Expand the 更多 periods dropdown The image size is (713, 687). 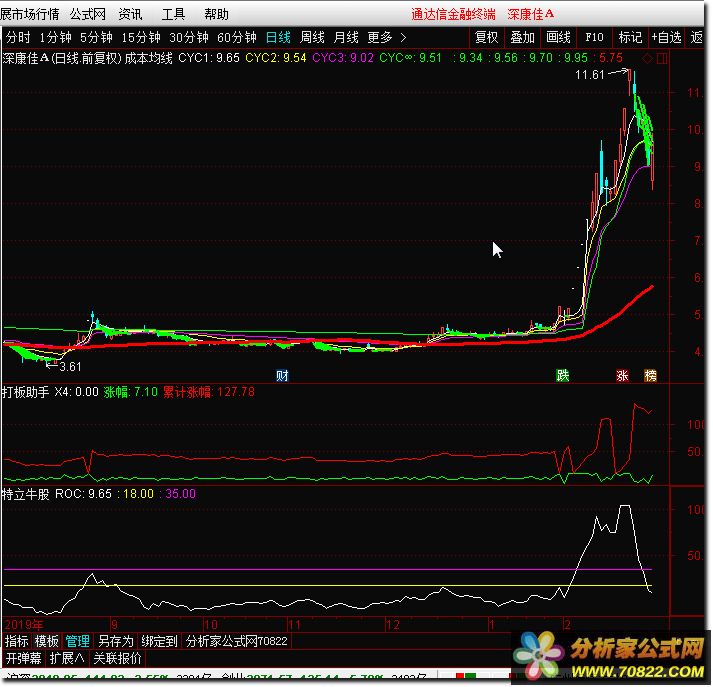coord(387,37)
